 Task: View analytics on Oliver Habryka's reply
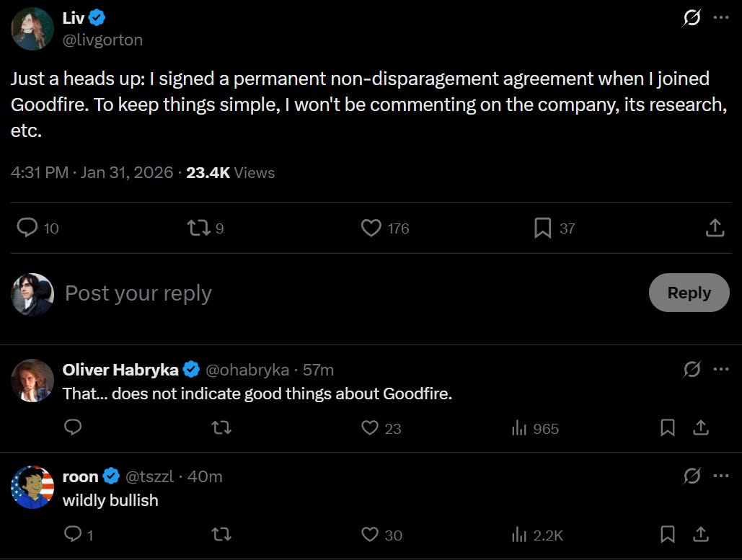519,428
